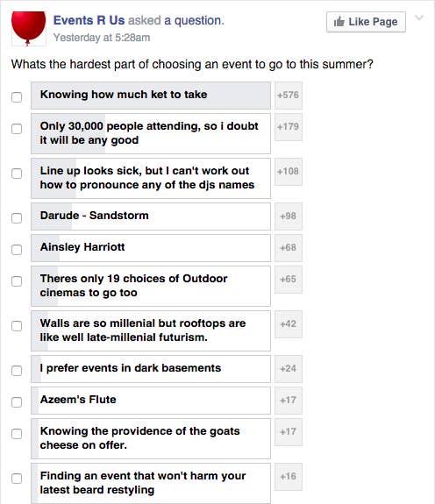Choose the 'Walls are so millenial' answer bar
Image resolution: width=435 pixels, height=504 pixels.
151,330
